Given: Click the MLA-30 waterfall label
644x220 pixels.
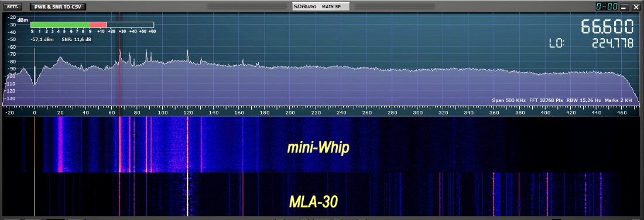Looking at the screenshot, I should [x=313, y=201].
